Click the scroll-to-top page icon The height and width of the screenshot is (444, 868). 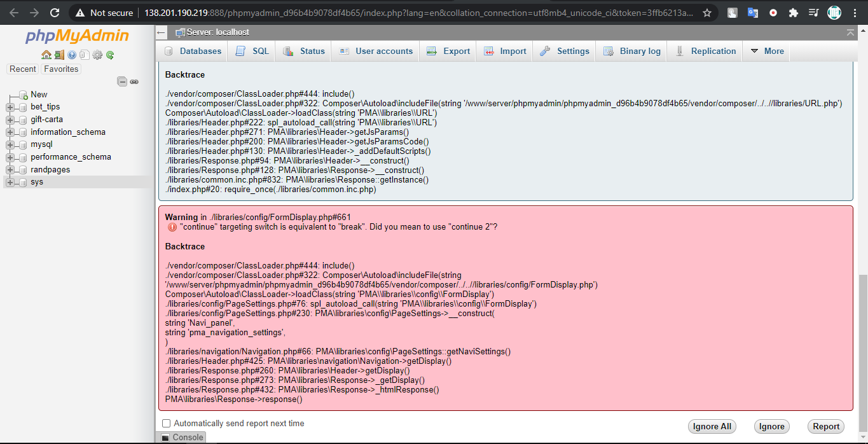click(851, 32)
